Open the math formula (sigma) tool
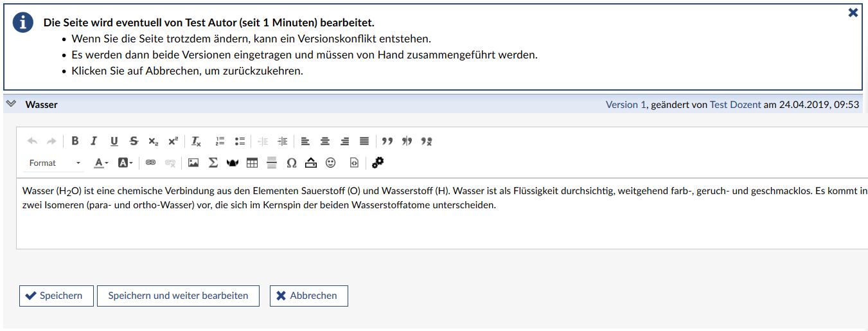The width and height of the screenshot is (868, 331). point(213,163)
